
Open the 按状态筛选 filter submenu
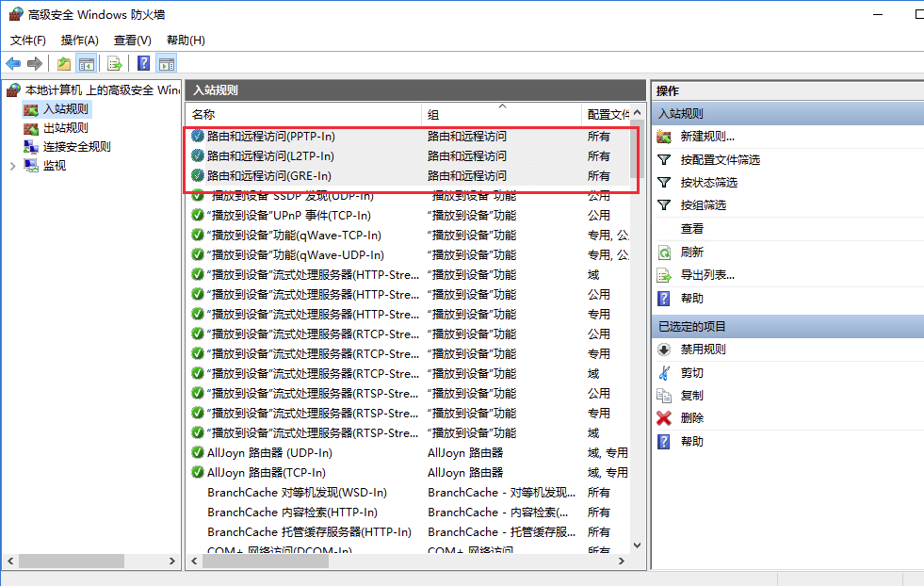pyautogui.click(x=708, y=183)
